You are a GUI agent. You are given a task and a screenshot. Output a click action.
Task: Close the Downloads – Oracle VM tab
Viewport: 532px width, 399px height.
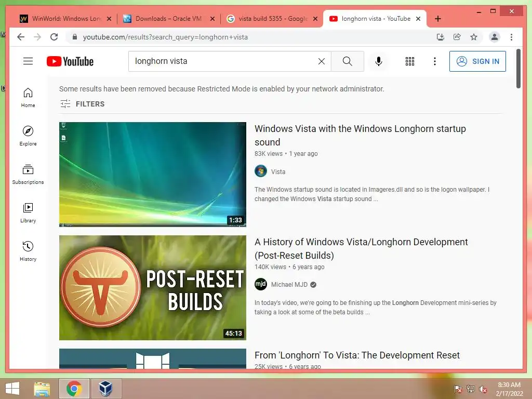[212, 19]
